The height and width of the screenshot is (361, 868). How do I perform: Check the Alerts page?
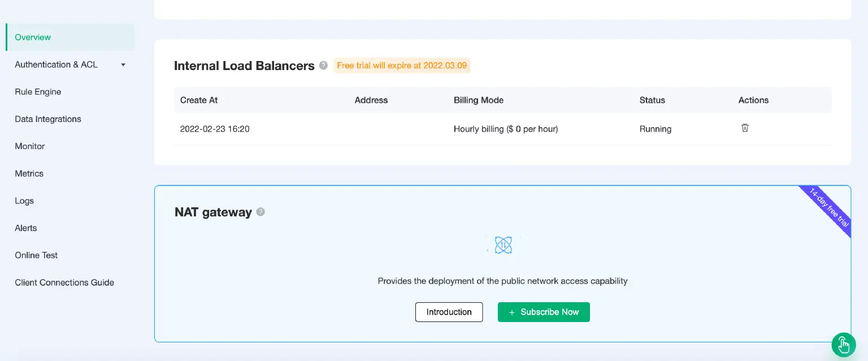coord(25,228)
